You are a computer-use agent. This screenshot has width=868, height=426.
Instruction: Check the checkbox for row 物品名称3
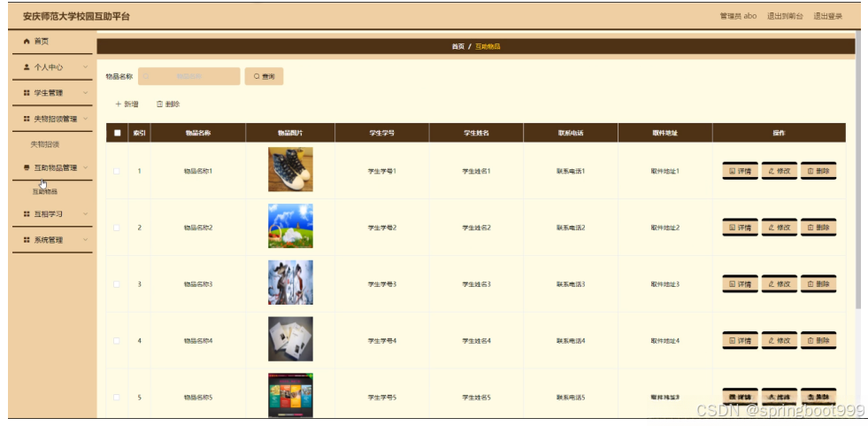click(116, 284)
